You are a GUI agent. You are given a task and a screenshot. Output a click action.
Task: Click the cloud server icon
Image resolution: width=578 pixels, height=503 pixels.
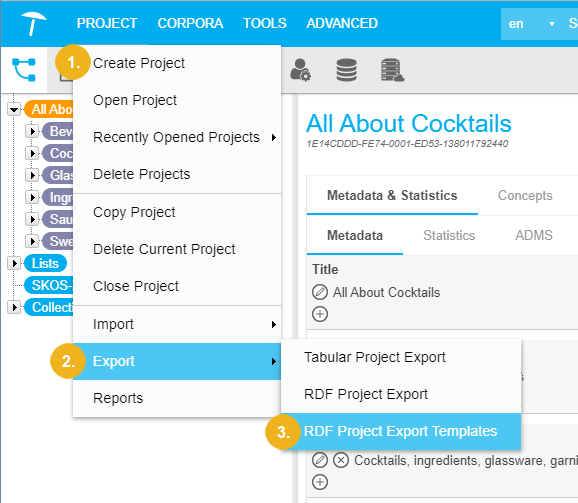tap(392, 70)
